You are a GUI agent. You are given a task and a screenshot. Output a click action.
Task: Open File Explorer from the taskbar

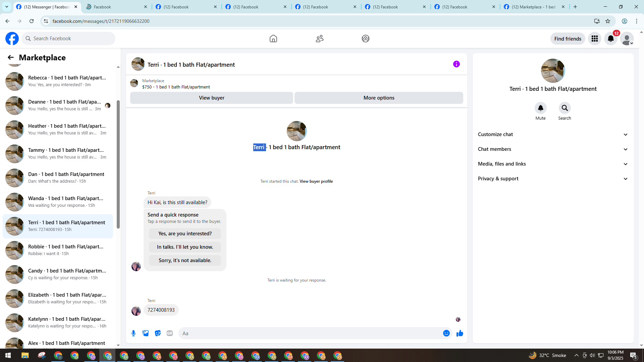point(25,355)
